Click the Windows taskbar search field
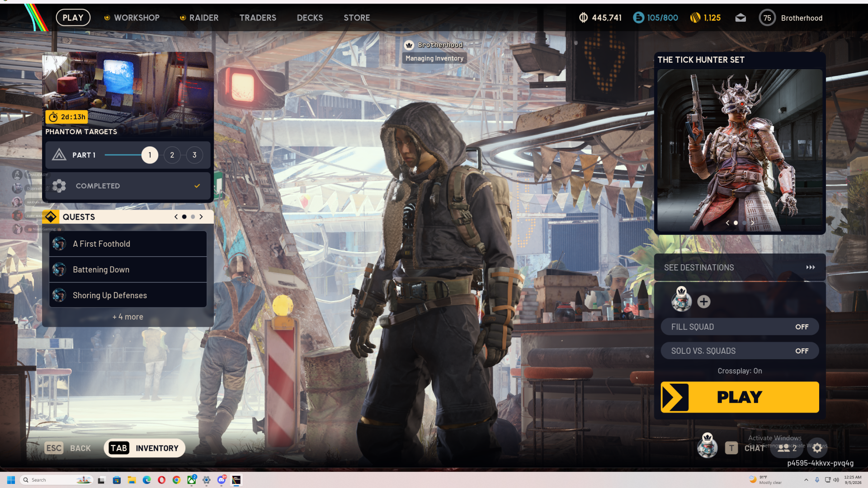868x488 pixels. [x=57, y=480]
